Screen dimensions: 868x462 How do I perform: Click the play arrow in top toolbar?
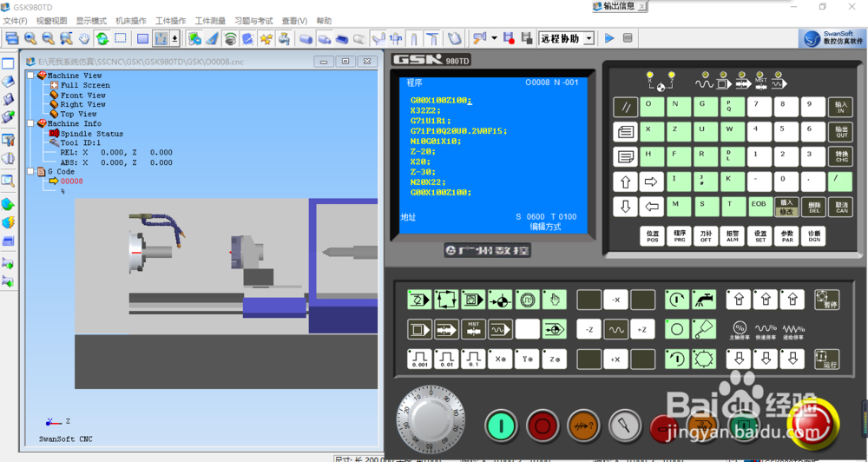click(x=609, y=38)
